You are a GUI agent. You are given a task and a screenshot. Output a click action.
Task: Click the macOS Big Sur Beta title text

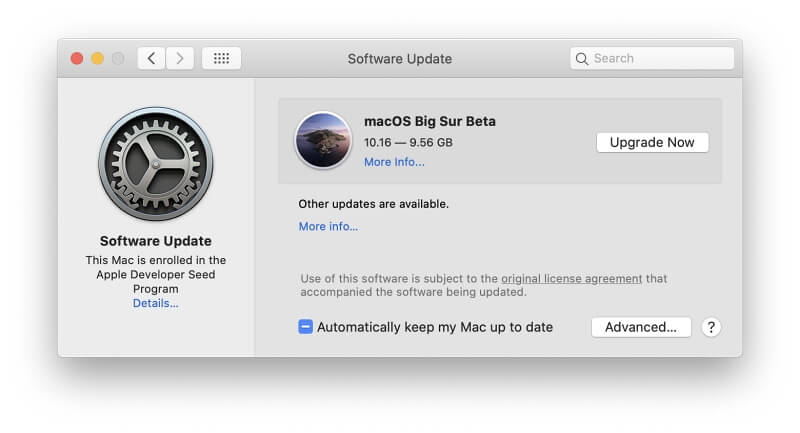pos(429,121)
